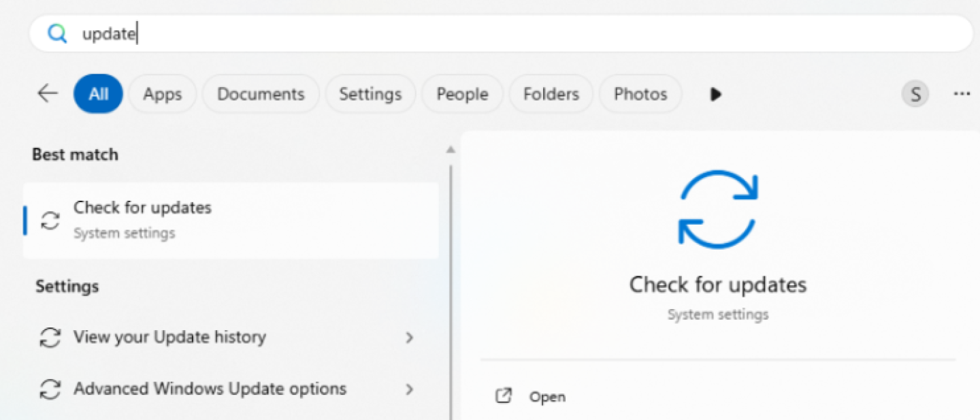Switch to the Photos filter tab
The height and width of the screenshot is (420, 980).
[640, 94]
